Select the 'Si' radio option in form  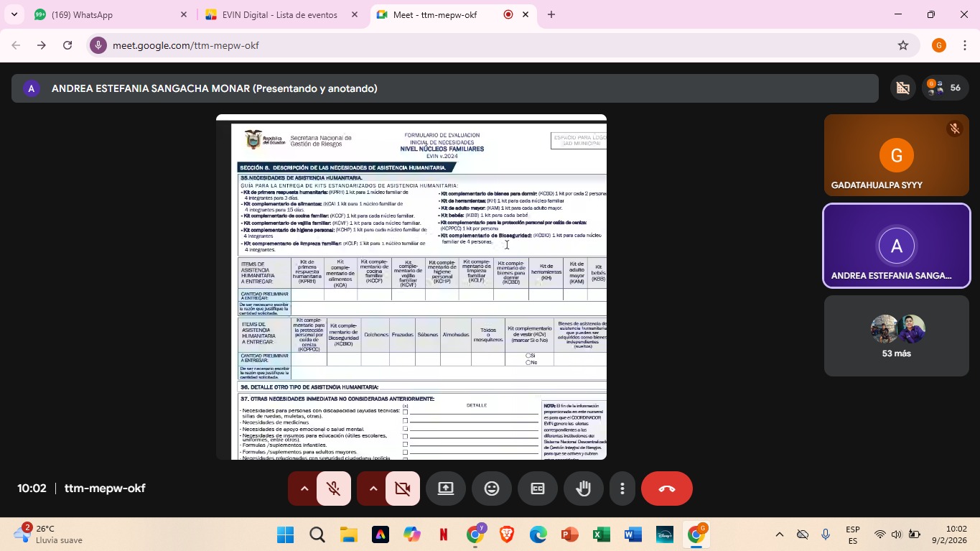click(x=528, y=356)
